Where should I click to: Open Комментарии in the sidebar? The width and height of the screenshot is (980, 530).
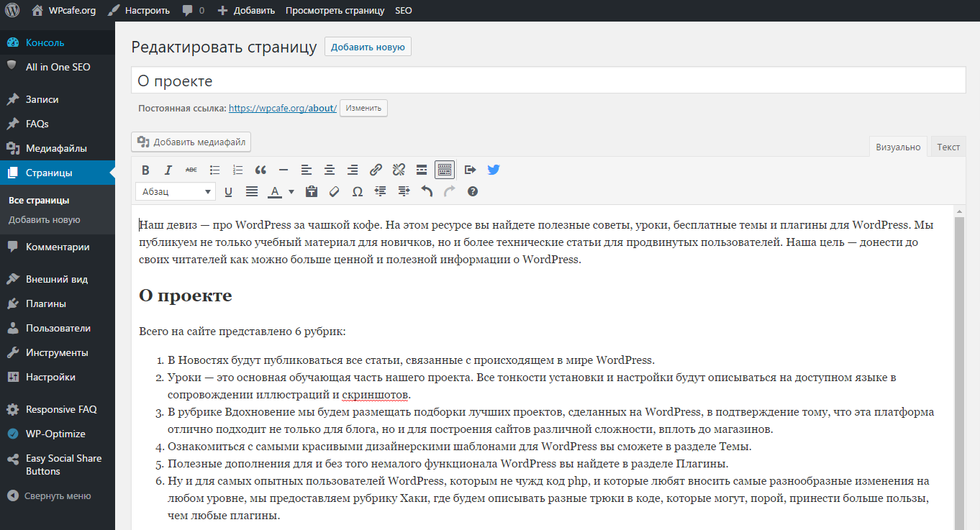[58, 247]
